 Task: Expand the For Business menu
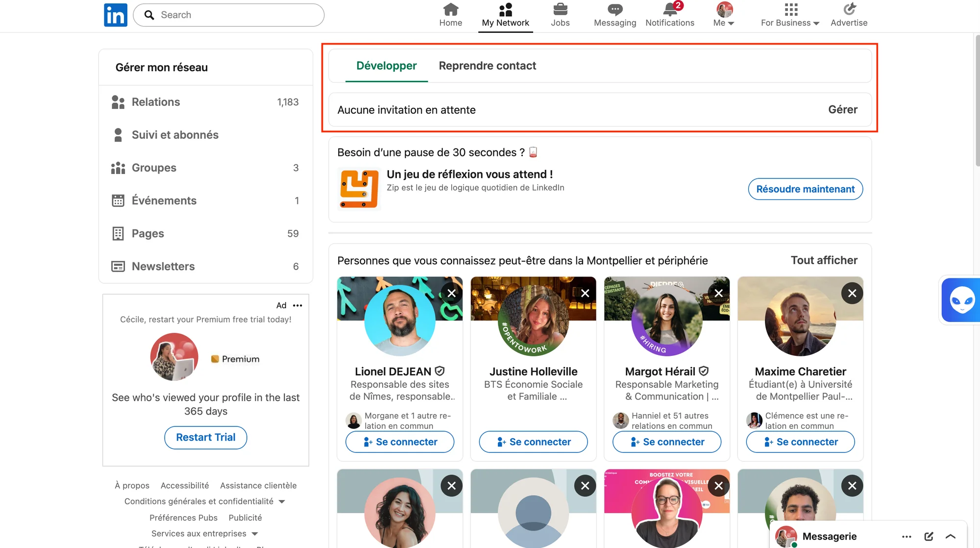790,15
